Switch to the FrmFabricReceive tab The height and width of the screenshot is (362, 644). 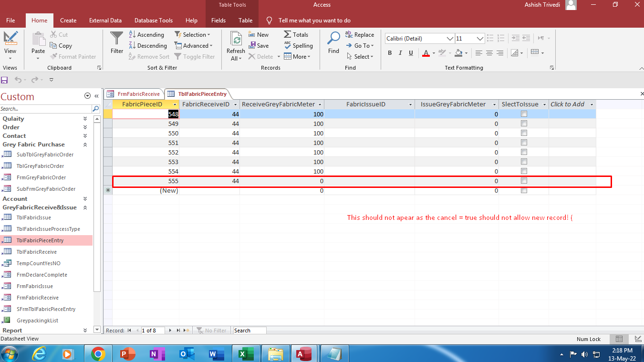(135, 94)
